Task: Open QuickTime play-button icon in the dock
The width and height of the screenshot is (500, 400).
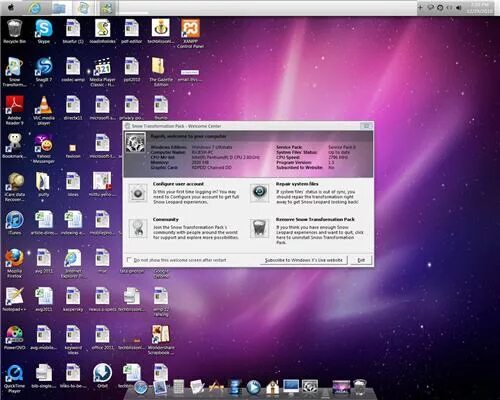Action: (x=253, y=387)
